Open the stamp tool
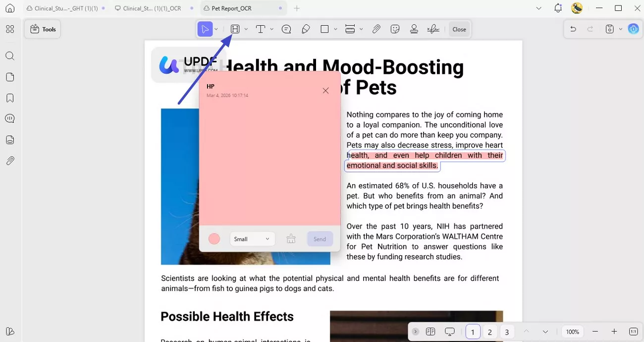 coord(414,29)
